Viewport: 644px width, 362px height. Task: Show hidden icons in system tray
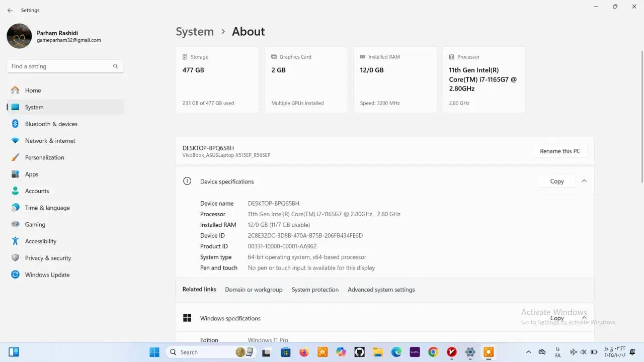(528, 352)
